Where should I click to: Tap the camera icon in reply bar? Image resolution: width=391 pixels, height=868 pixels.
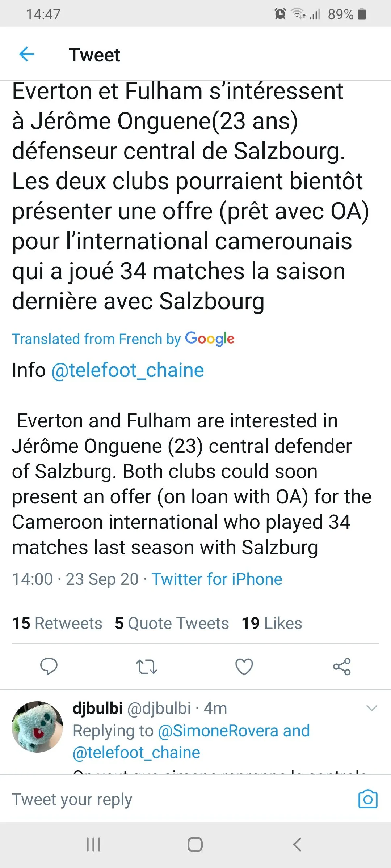368,799
